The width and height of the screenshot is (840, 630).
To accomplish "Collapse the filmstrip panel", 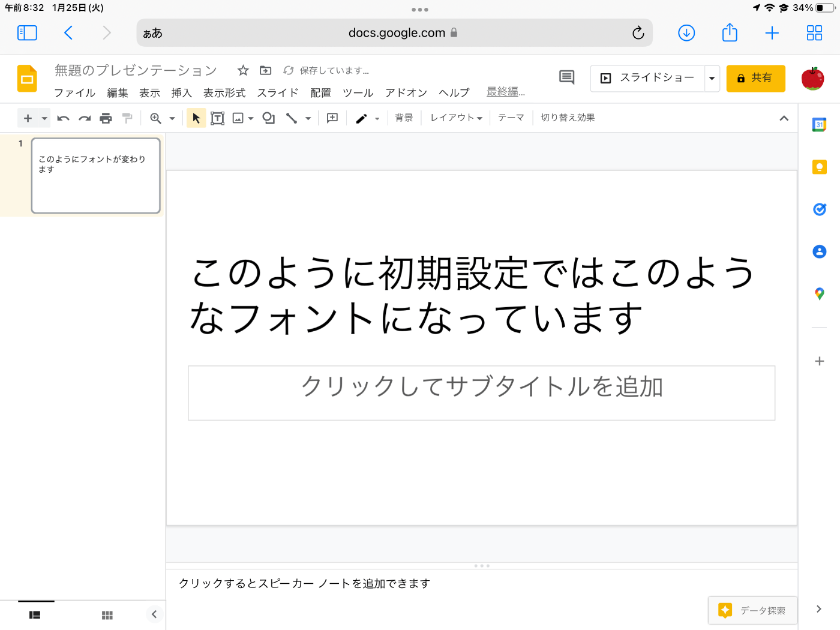I will click(154, 614).
